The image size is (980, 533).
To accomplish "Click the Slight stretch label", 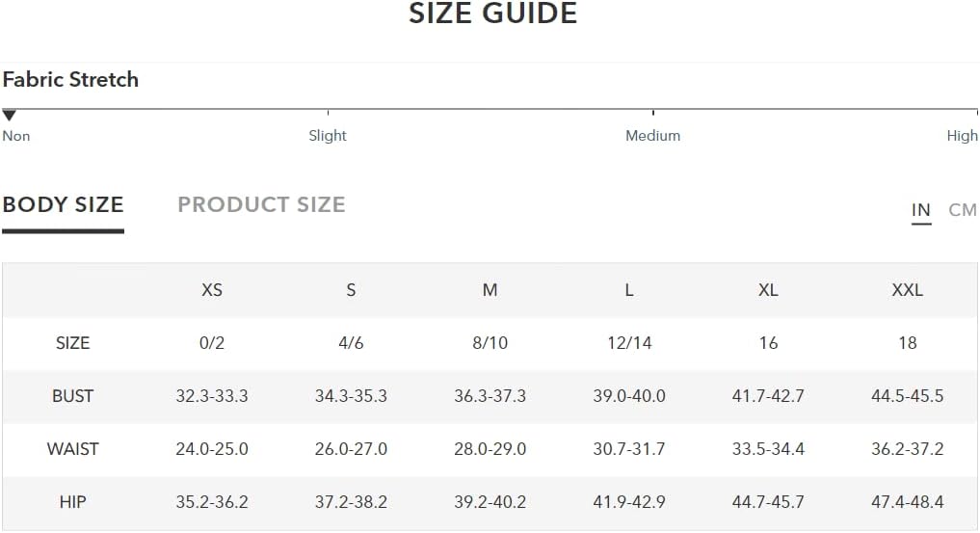I will point(328,136).
